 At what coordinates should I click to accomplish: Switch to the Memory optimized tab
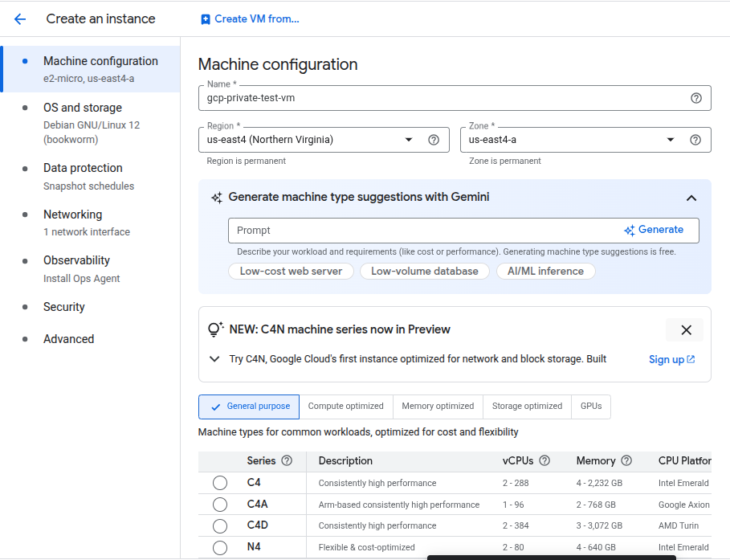438,407
